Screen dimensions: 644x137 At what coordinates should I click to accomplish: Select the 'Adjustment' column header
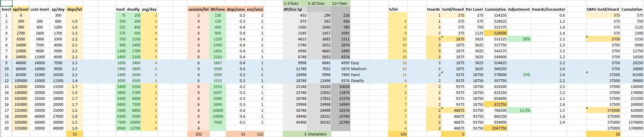point(519,9)
